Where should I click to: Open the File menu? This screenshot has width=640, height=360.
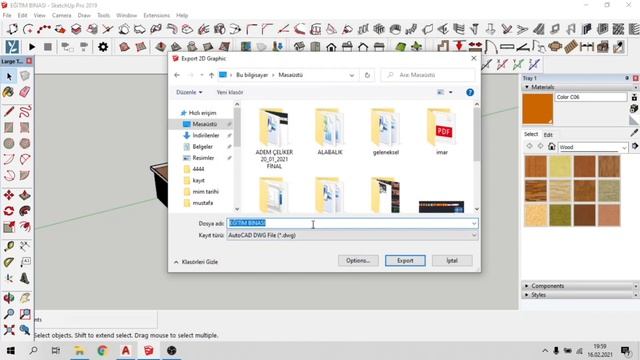7,16
